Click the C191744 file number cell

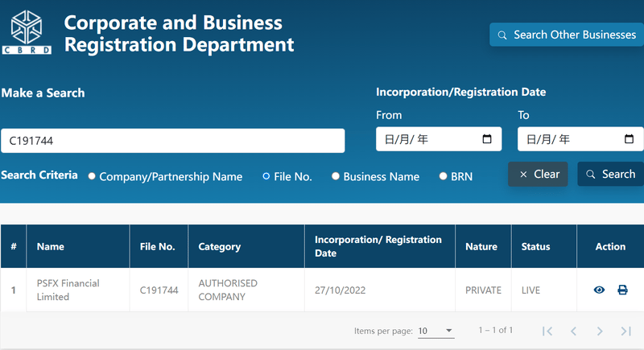pyautogui.click(x=159, y=290)
